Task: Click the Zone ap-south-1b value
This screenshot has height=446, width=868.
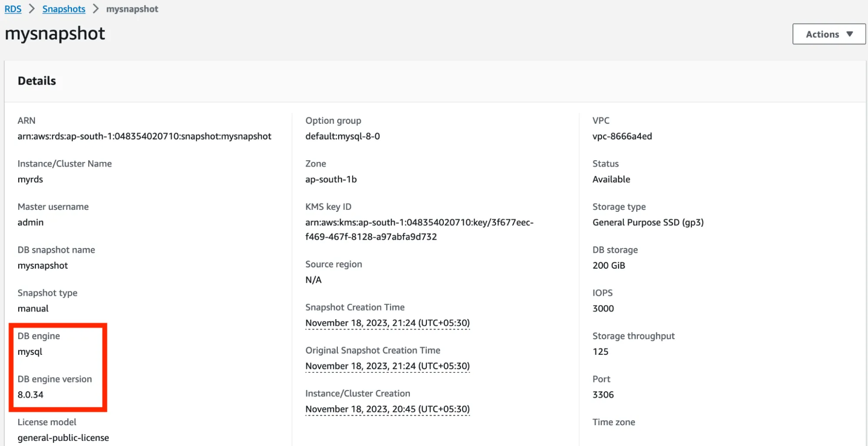Action: coord(330,179)
